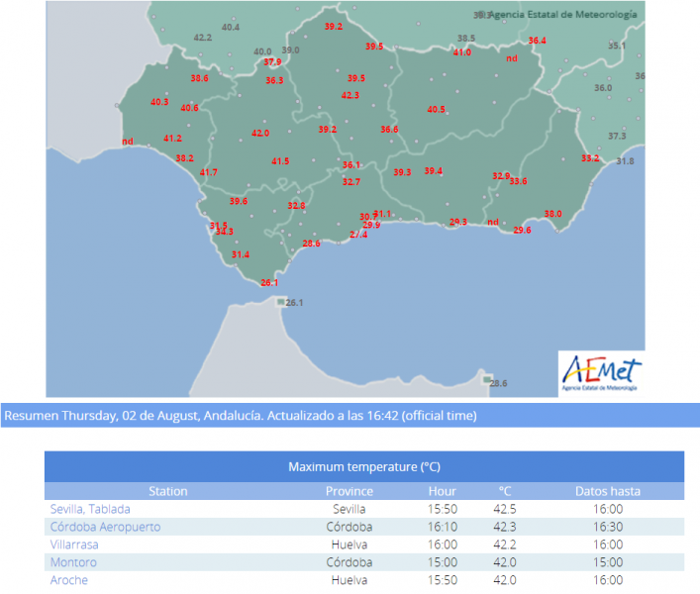
Task: Click the 36.6 map temperature reading
Action: point(389,130)
